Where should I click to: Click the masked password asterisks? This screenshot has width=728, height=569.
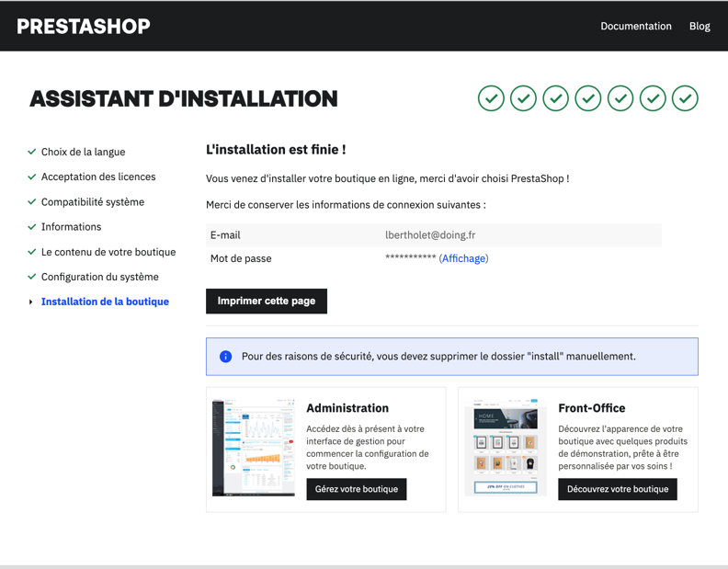click(411, 257)
